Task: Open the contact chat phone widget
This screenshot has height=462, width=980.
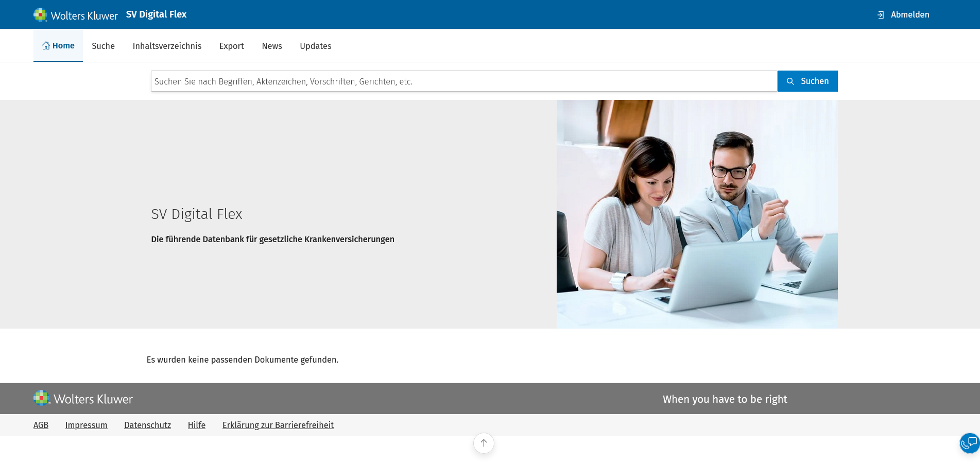Action: (x=969, y=443)
